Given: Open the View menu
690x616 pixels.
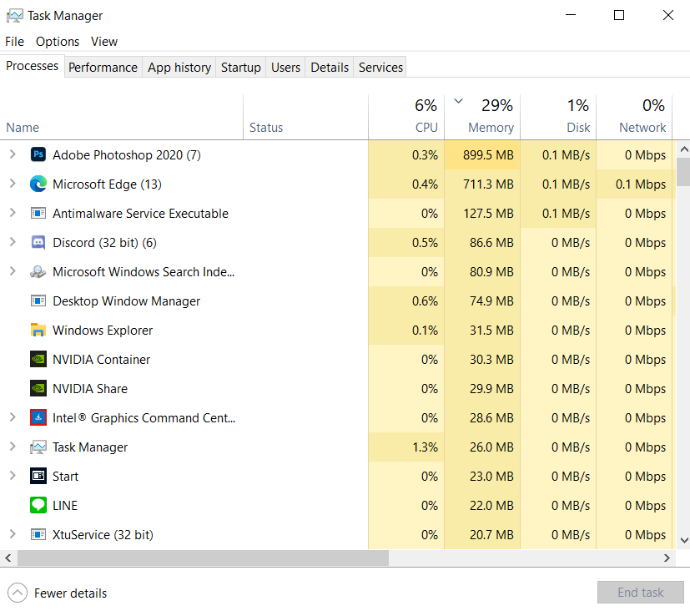Looking at the screenshot, I should [104, 42].
